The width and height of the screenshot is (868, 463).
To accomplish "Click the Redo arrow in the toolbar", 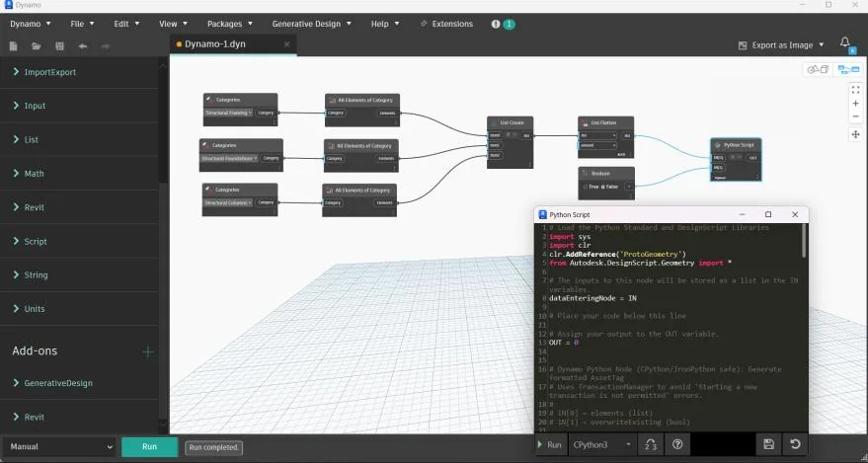I will (106, 46).
